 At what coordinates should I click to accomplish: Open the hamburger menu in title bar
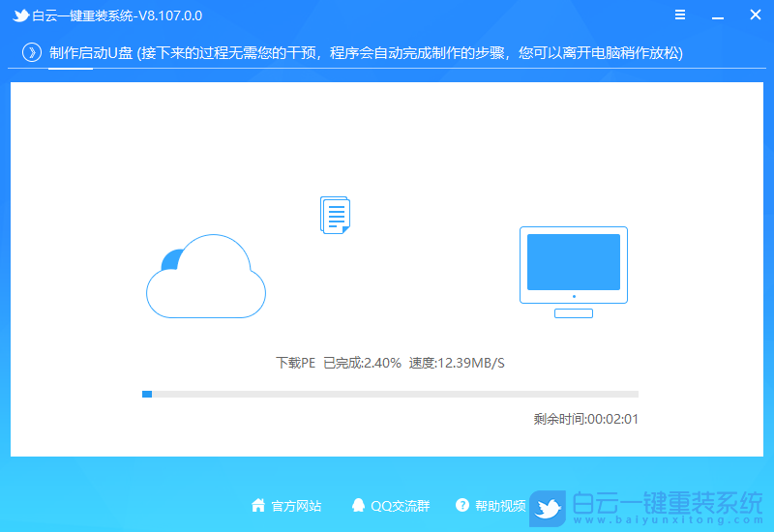(680, 15)
